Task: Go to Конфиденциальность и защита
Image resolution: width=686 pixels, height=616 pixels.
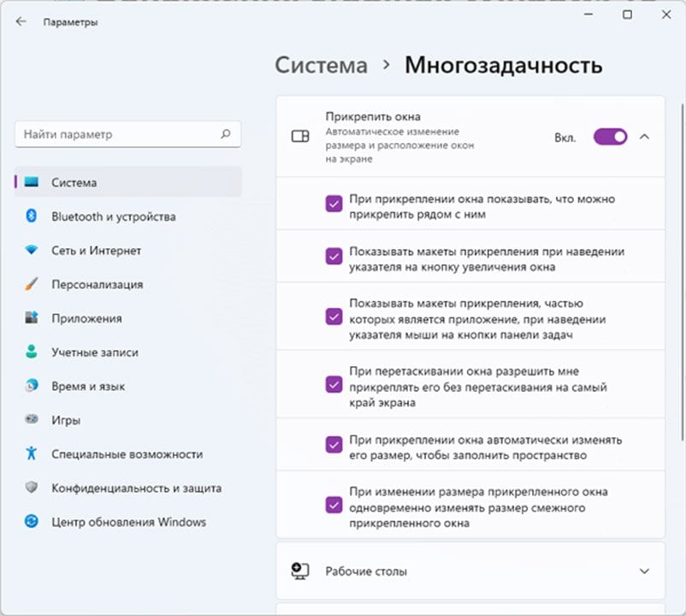Action: pos(128,488)
